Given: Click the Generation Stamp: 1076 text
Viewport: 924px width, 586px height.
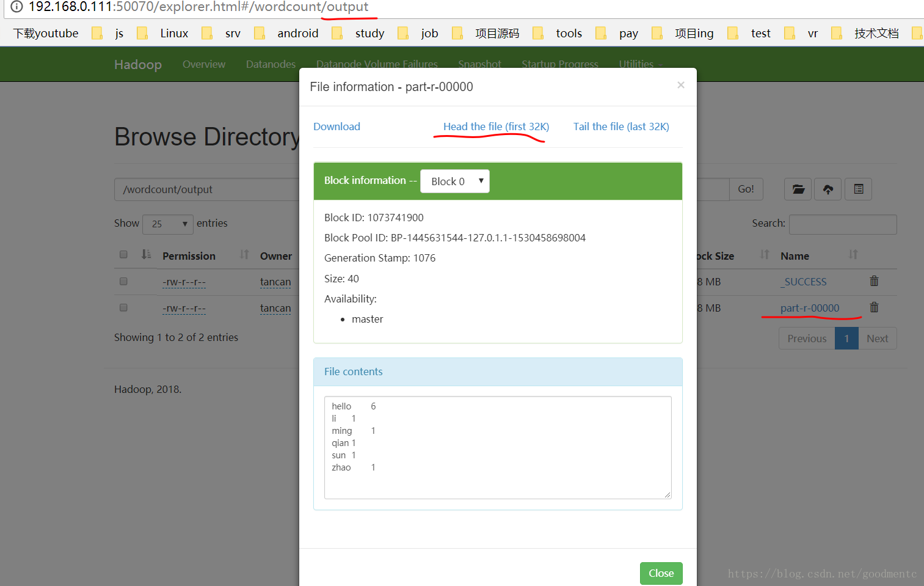Looking at the screenshot, I should 380,258.
